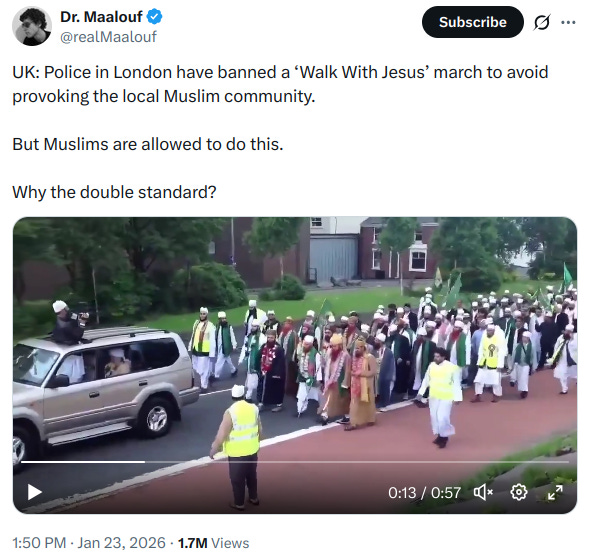Unmute the video sound

tap(484, 492)
